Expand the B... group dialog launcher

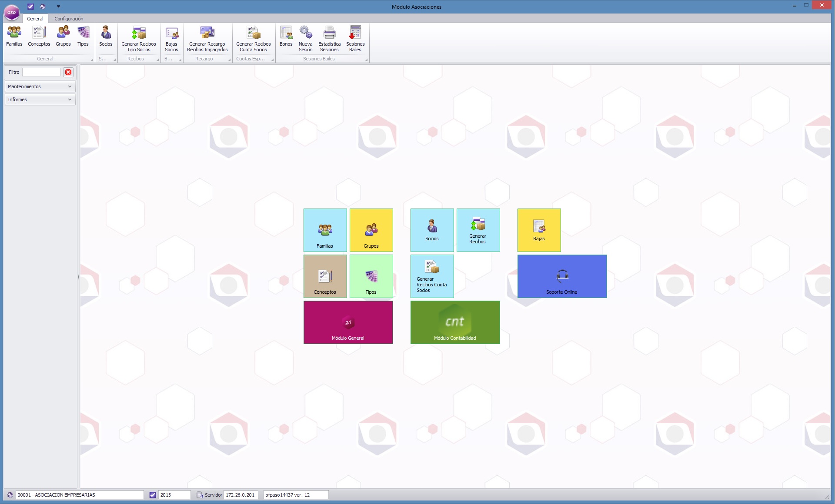point(180,60)
